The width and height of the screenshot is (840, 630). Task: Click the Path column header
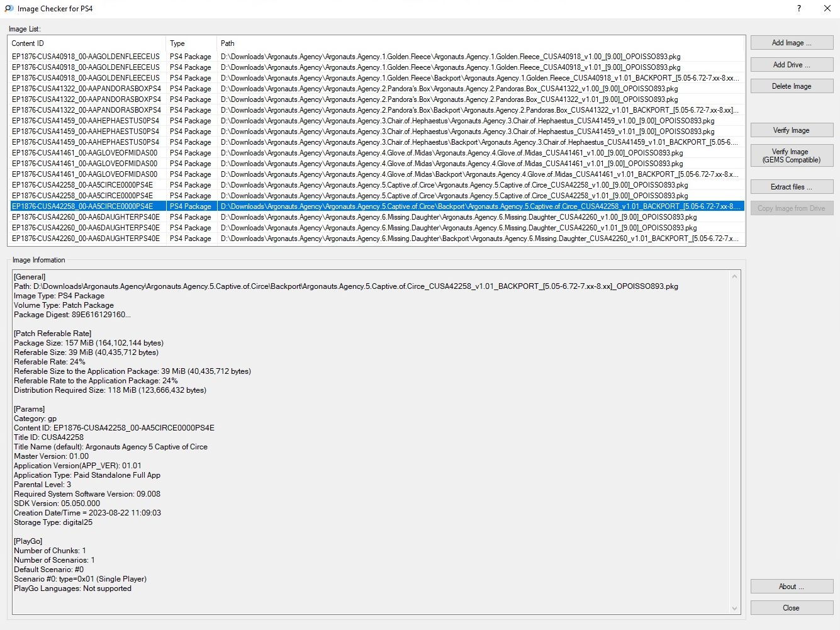(478, 43)
